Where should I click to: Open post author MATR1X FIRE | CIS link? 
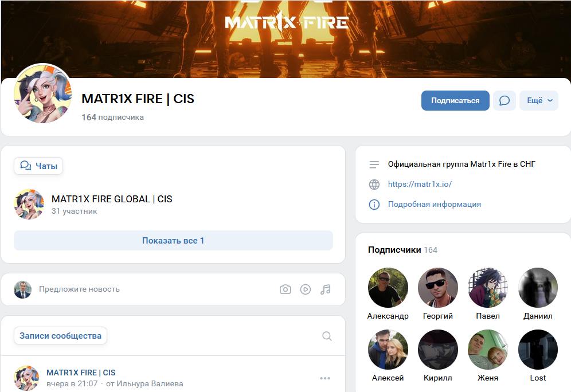tap(81, 373)
